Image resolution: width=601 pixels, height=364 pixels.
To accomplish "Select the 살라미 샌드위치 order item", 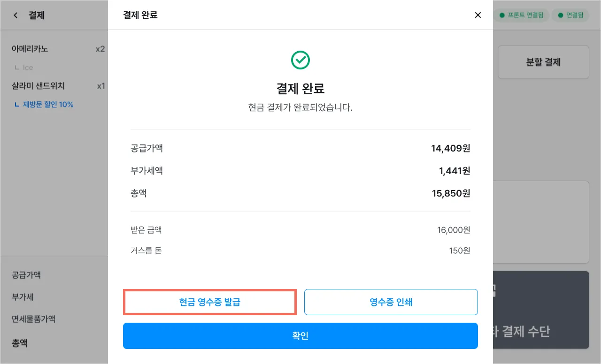I will [38, 86].
